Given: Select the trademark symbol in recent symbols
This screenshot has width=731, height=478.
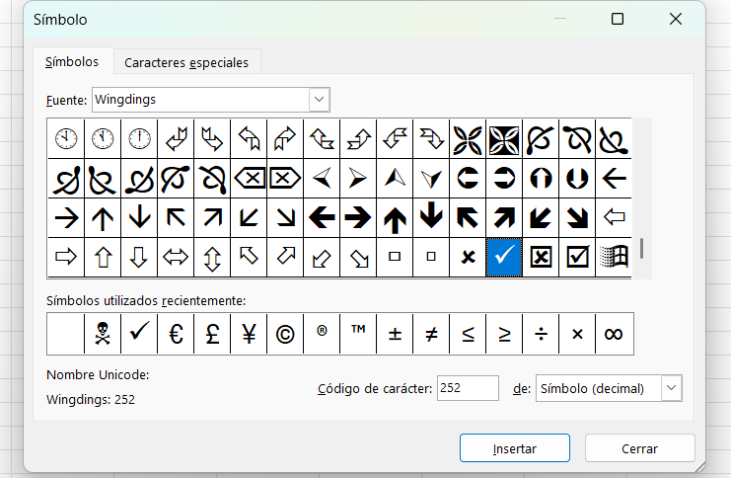Looking at the screenshot, I should pos(357,334).
